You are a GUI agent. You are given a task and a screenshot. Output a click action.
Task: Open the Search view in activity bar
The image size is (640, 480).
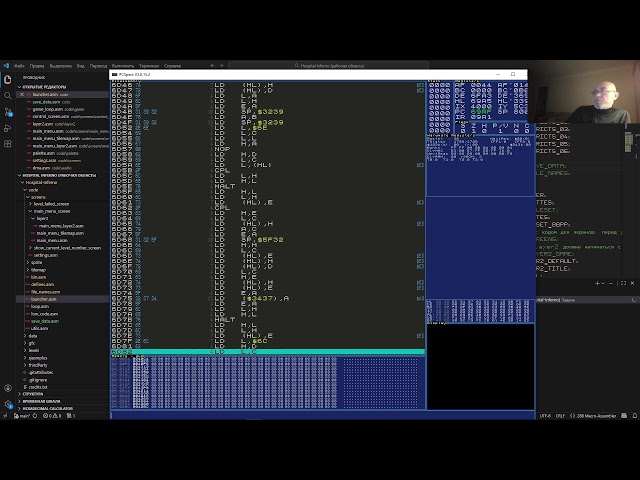[x=7, y=96]
